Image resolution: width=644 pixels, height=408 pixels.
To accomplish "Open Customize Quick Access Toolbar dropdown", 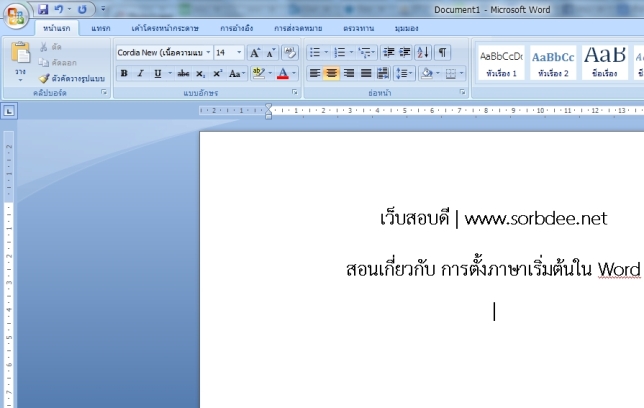I will [103, 9].
